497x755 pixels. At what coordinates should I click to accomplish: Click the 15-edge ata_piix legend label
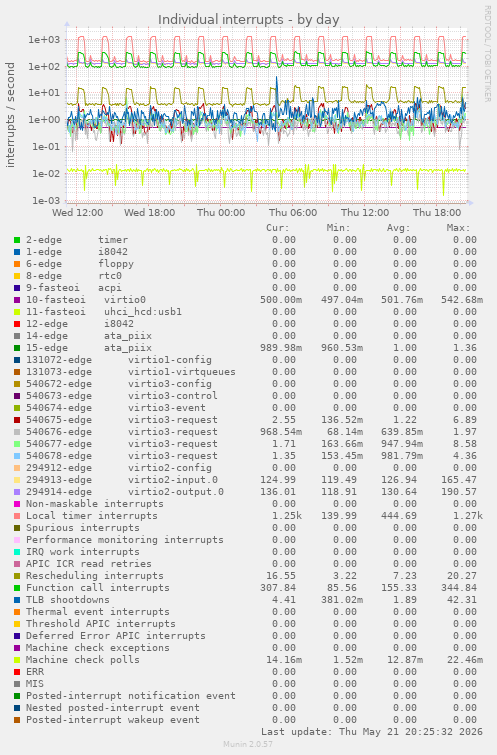89,348
